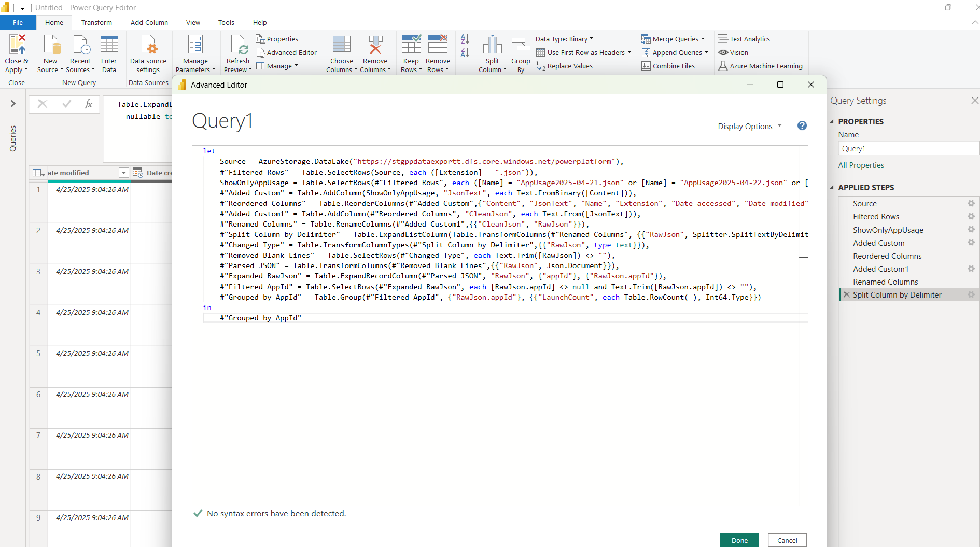This screenshot has width=980, height=547.
Task: Click the Enter Data icon
Action: click(109, 45)
